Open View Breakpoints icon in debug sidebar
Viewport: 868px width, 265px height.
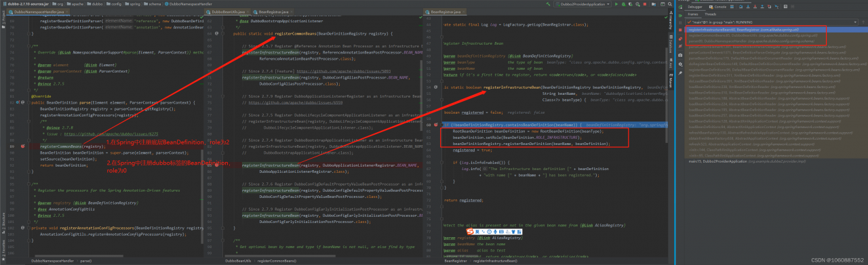[680, 39]
